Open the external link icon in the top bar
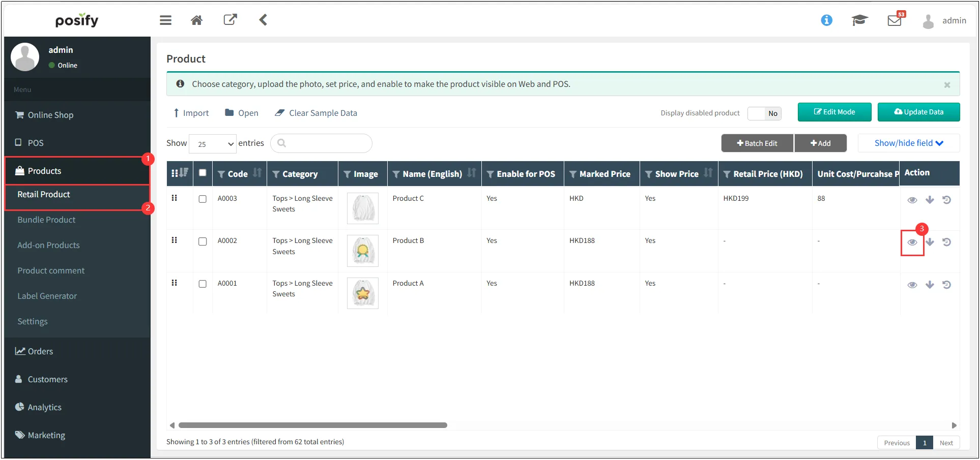The width and height of the screenshot is (980, 460). [230, 20]
